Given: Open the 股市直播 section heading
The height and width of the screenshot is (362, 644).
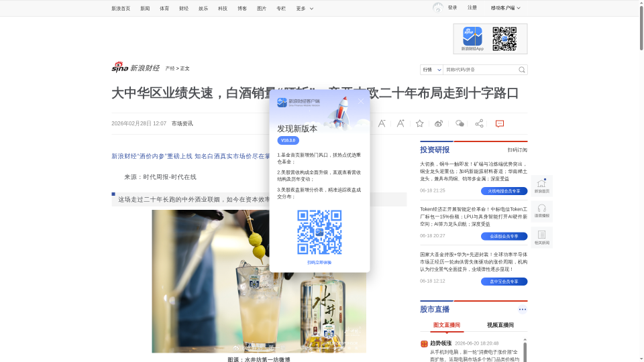Looking at the screenshot, I should (x=435, y=310).
